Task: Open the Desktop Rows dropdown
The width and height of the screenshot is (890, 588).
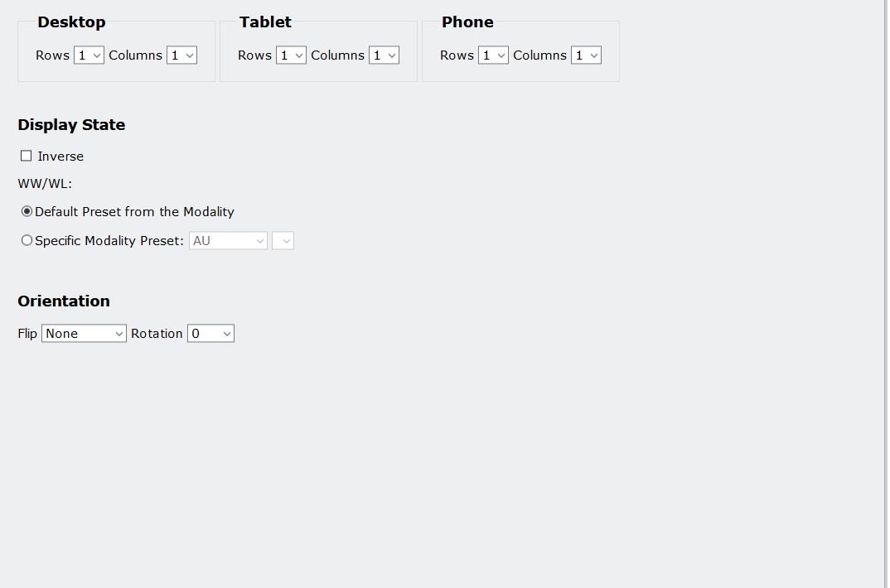Action: coord(89,55)
